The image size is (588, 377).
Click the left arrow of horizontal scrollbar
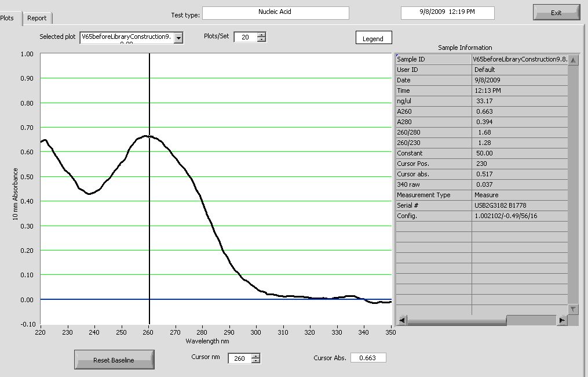[401, 320]
